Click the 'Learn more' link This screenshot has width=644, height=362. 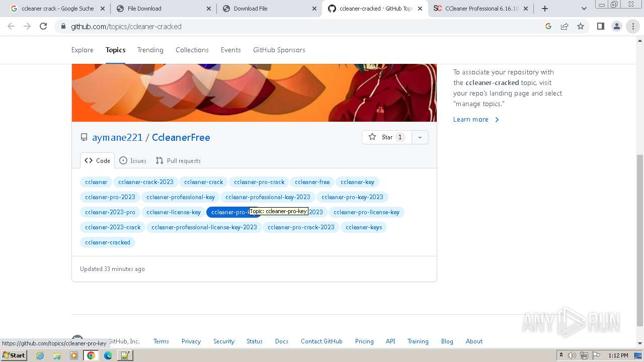tap(476, 119)
